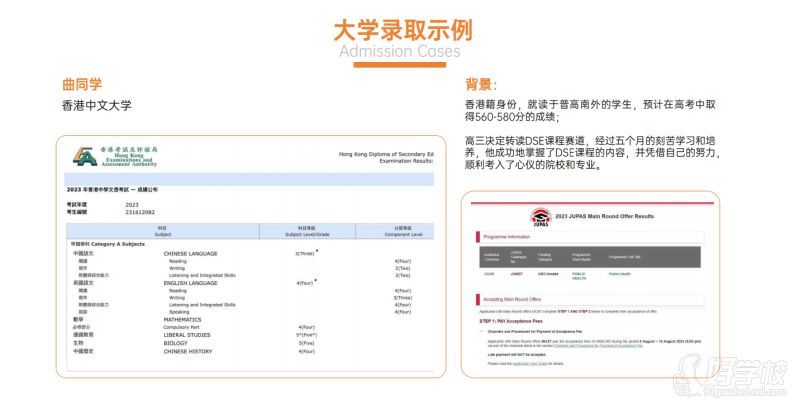Click the 大学录取示例 slide title
This screenshot has height=409, width=800.
pyautogui.click(x=399, y=28)
